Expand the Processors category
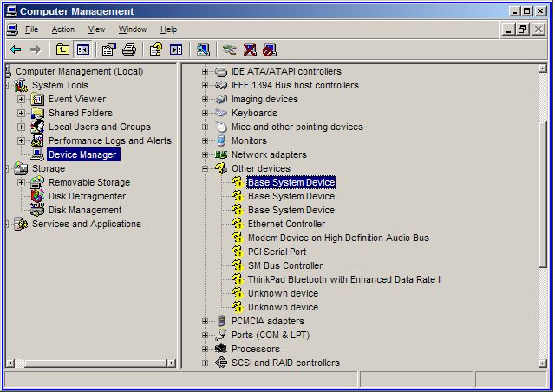This screenshot has height=392, width=555. [x=206, y=349]
